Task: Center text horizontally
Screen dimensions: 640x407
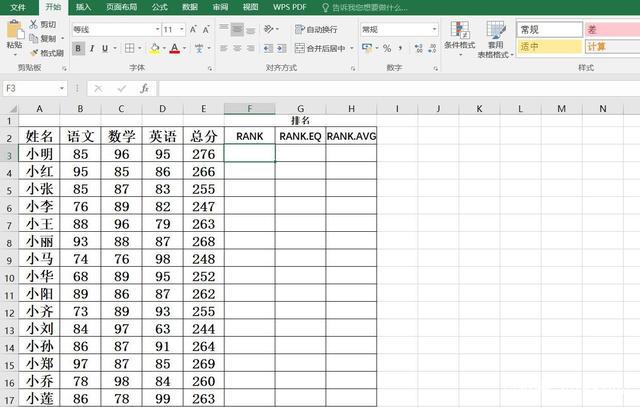Action: click(x=237, y=48)
